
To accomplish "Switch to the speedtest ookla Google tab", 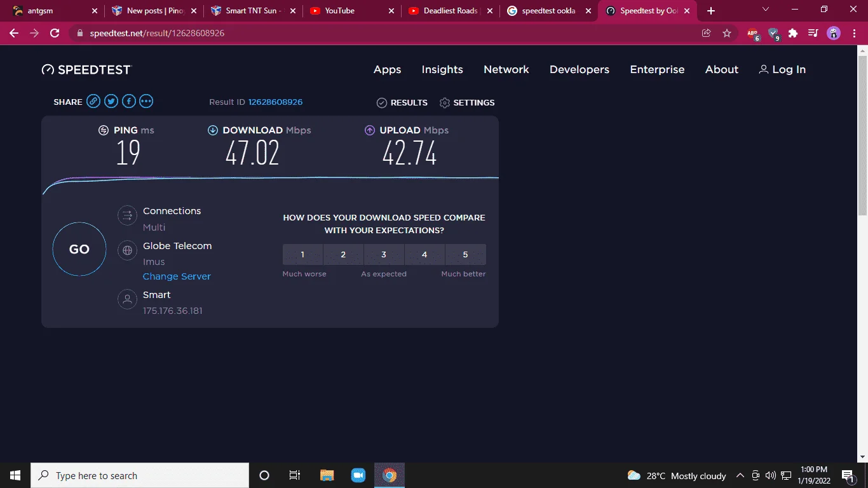I will click(548, 11).
